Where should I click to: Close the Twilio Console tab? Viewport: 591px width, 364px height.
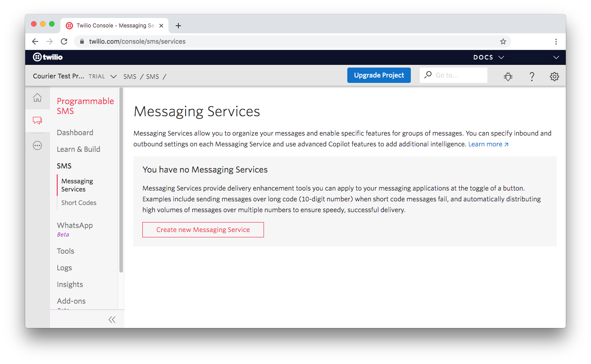pos(161,26)
